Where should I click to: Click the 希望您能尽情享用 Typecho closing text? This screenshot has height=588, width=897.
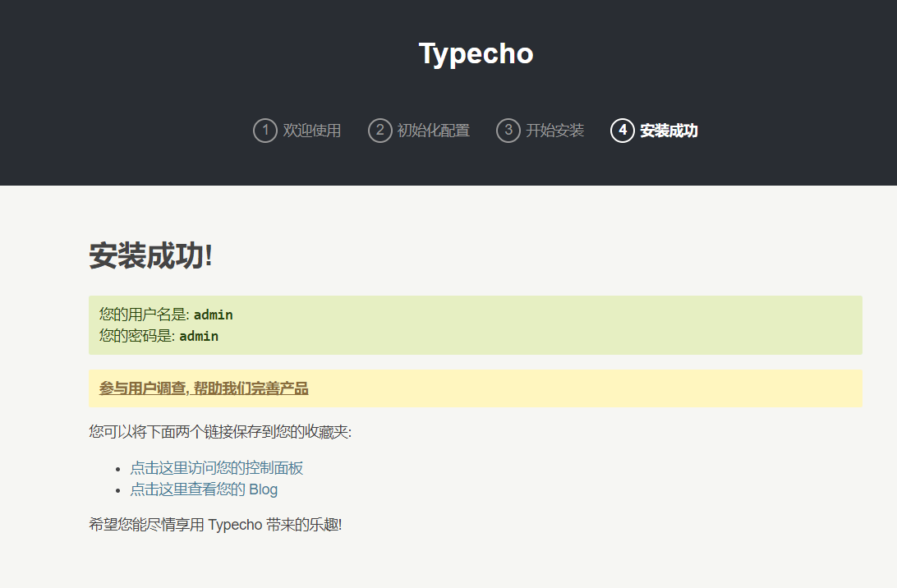click(215, 525)
